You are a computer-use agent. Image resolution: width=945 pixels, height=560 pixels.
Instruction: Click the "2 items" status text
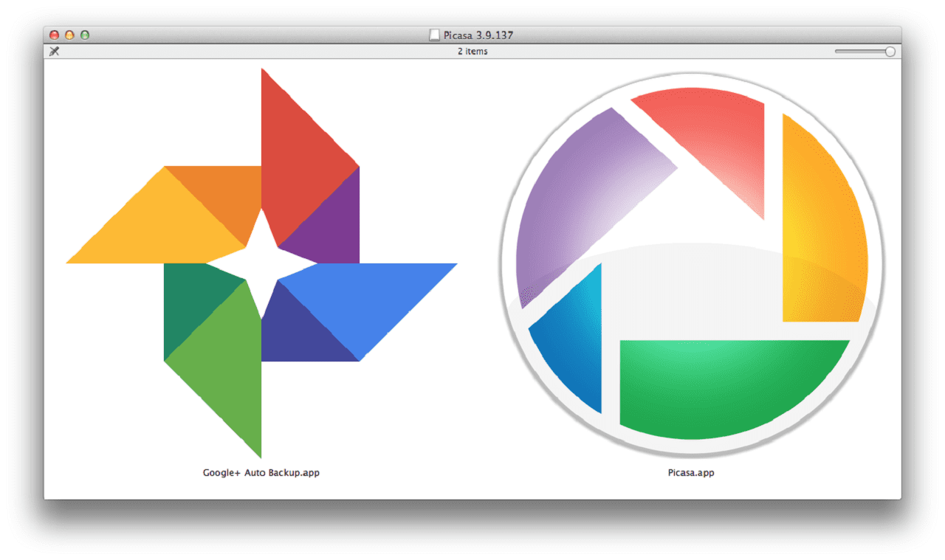472,52
